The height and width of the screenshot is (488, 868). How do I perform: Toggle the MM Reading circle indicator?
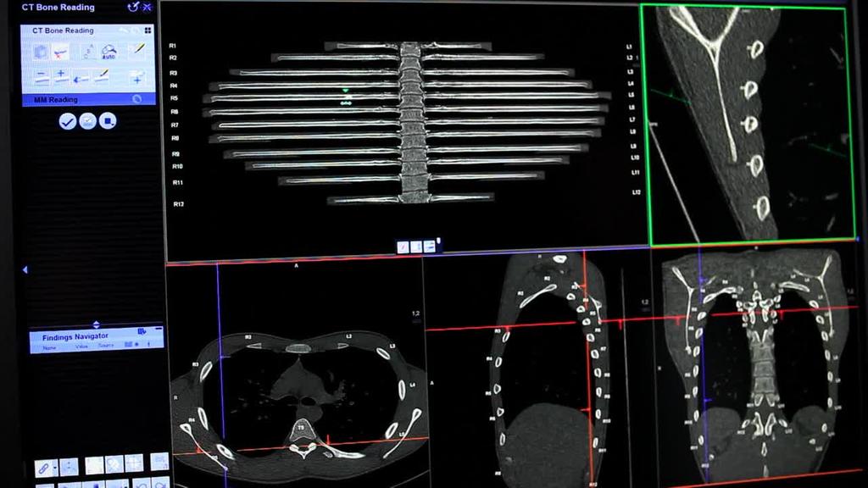136,99
